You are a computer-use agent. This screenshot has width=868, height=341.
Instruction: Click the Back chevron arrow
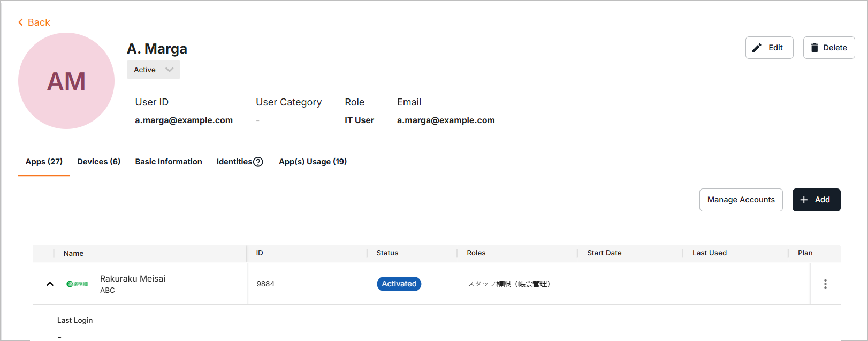[x=20, y=22]
